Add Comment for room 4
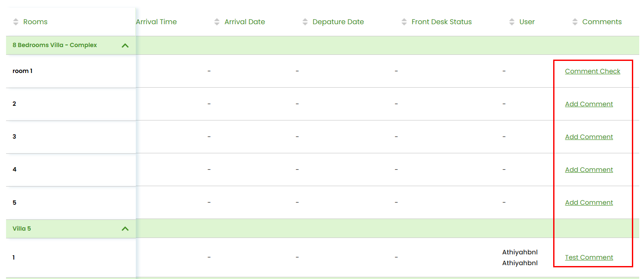The height and width of the screenshot is (279, 644). coord(589,170)
